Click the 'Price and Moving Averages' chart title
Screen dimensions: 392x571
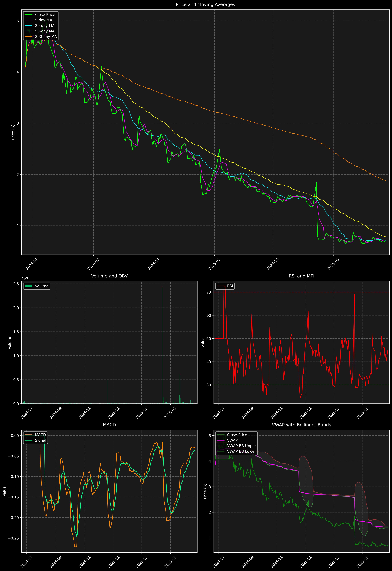pyautogui.click(x=205, y=4)
